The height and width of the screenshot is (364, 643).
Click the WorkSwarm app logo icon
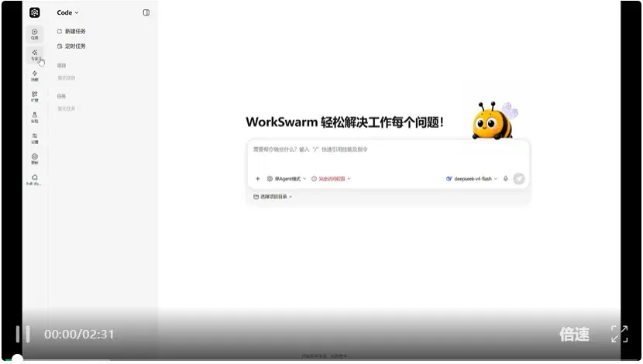point(35,12)
